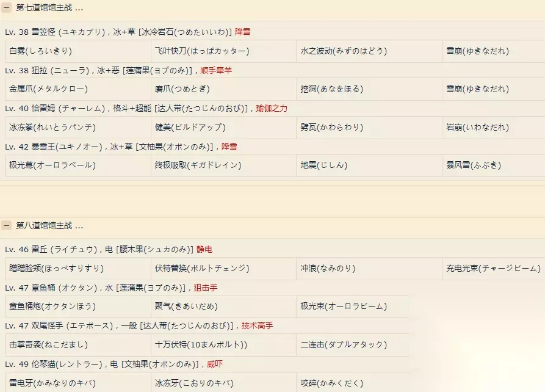The image size is (545, 392).
Task: Click the 击掌奇袭 move cell
Action: pyautogui.click(x=78, y=345)
